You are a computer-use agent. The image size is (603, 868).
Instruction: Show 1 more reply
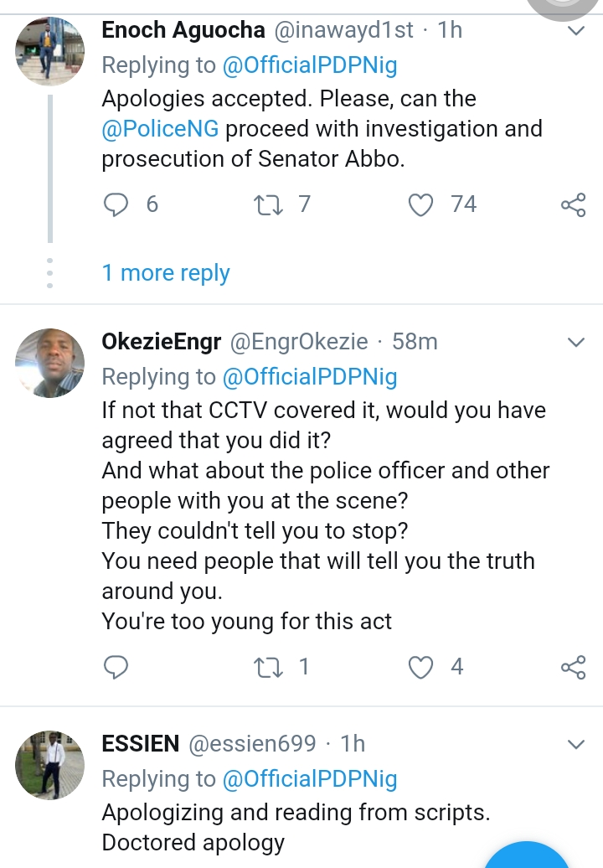[x=166, y=273]
